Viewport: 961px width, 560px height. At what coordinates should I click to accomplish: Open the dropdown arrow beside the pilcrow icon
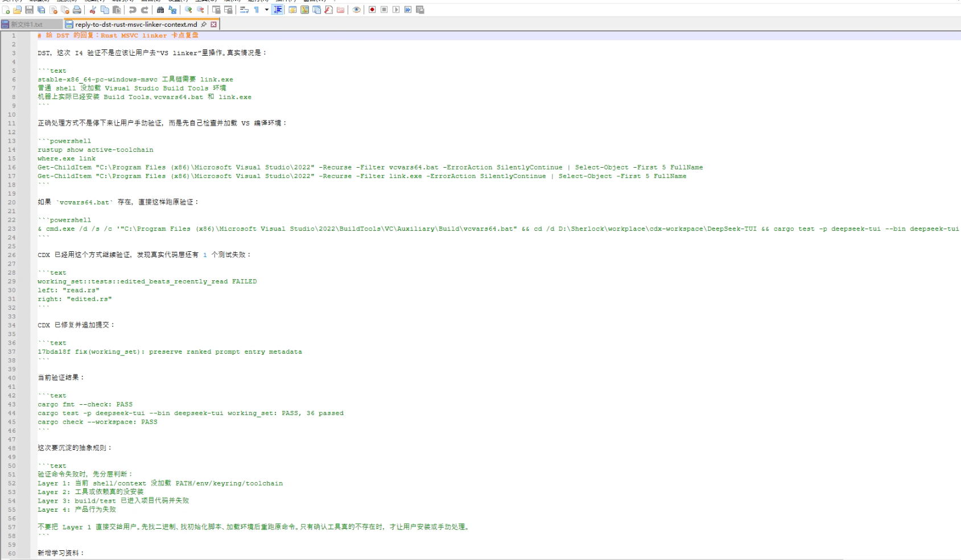tap(266, 10)
